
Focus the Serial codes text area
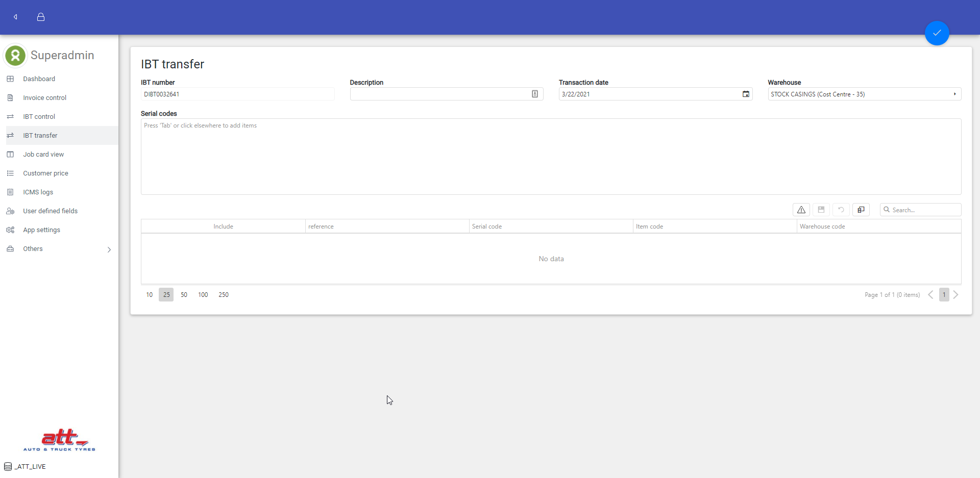pyautogui.click(x=551, y=157)
